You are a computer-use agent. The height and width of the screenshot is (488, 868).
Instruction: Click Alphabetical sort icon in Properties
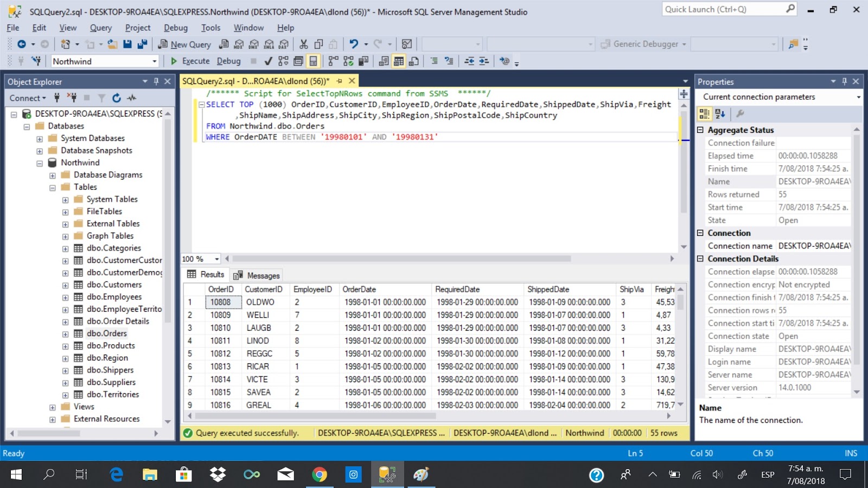pos(720,114)
